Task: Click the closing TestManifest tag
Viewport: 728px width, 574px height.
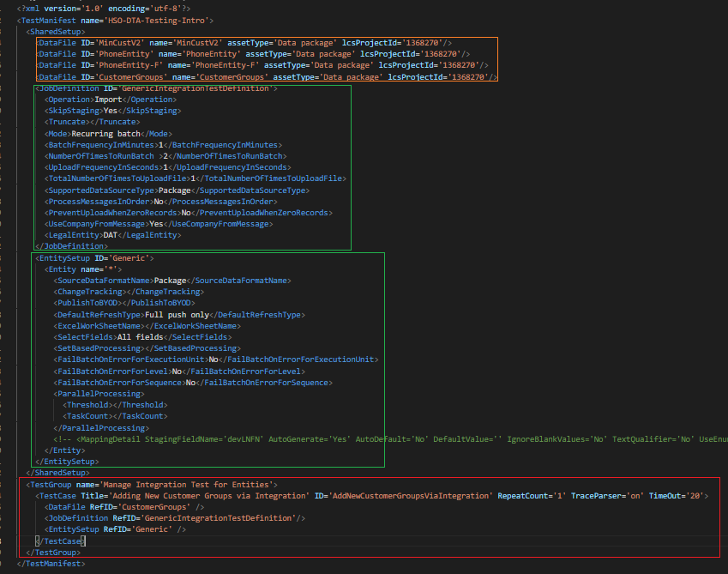Action: 51,563
